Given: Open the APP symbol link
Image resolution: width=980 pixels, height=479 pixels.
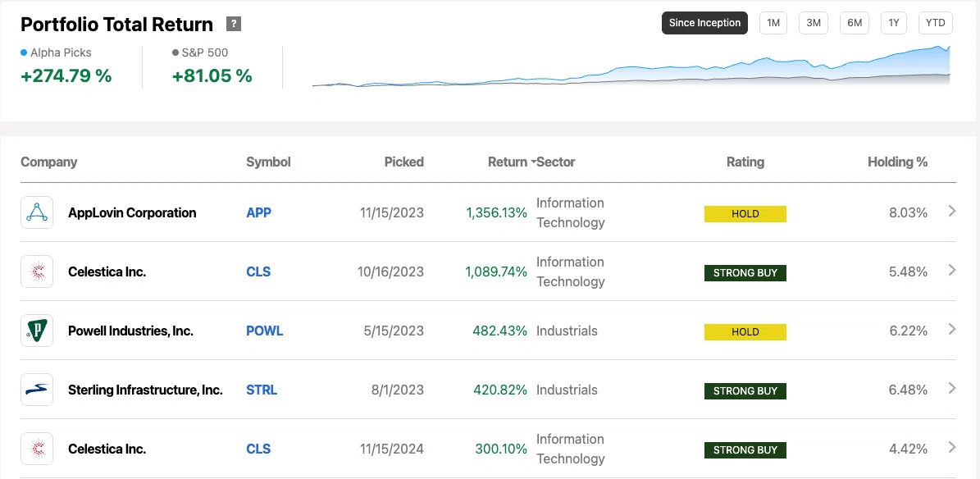Looking at the screenshot, I should tap(259, 212).
